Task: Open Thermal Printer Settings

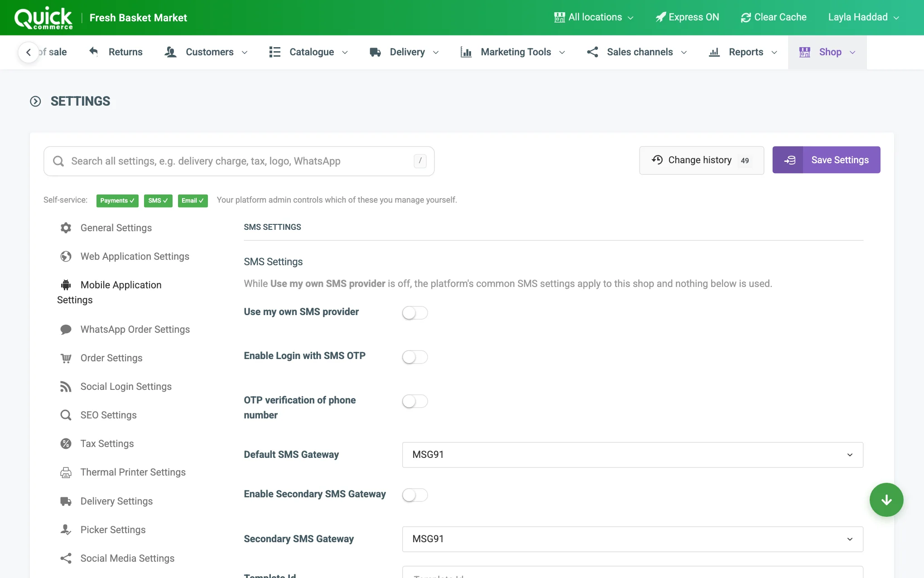Action: click(x=123, y=472)
